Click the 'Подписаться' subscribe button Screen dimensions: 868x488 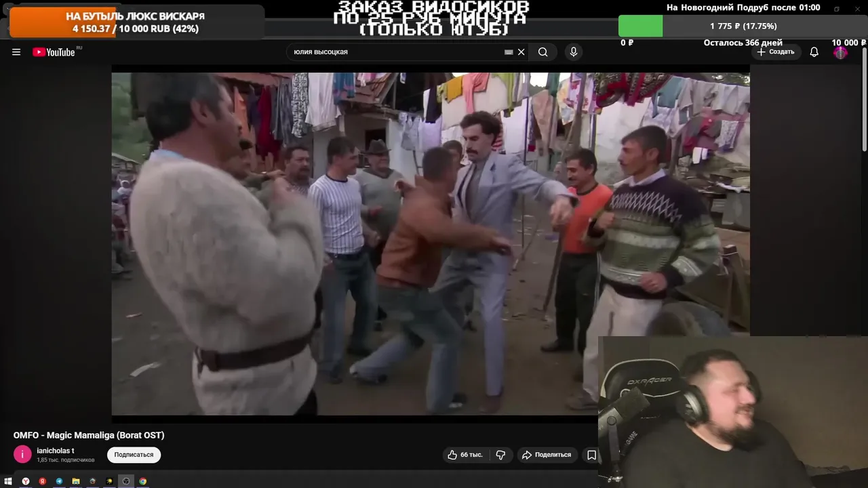pyautogui.click(x=134, y=455)
